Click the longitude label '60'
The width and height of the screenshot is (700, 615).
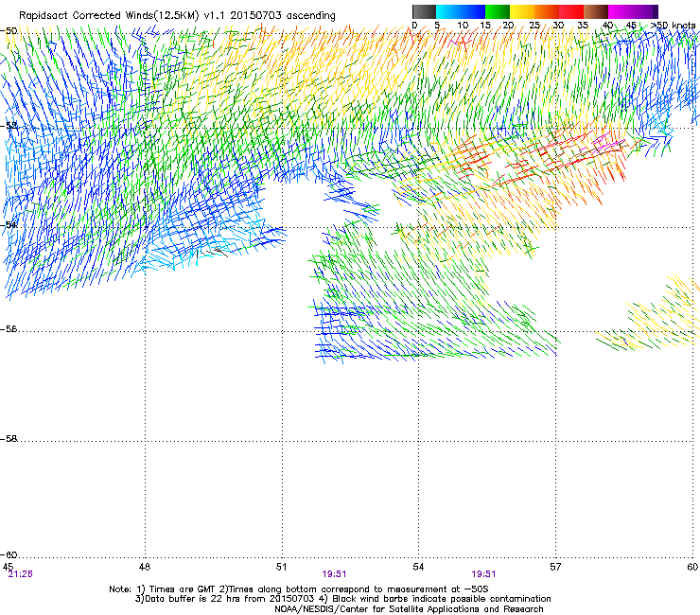click(692, 567)
